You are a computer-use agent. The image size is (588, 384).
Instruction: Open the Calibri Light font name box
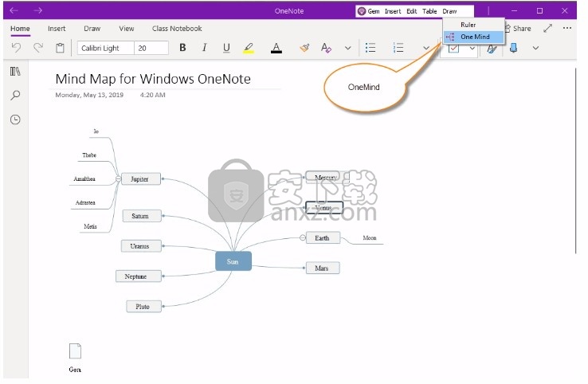pos(106,48)
